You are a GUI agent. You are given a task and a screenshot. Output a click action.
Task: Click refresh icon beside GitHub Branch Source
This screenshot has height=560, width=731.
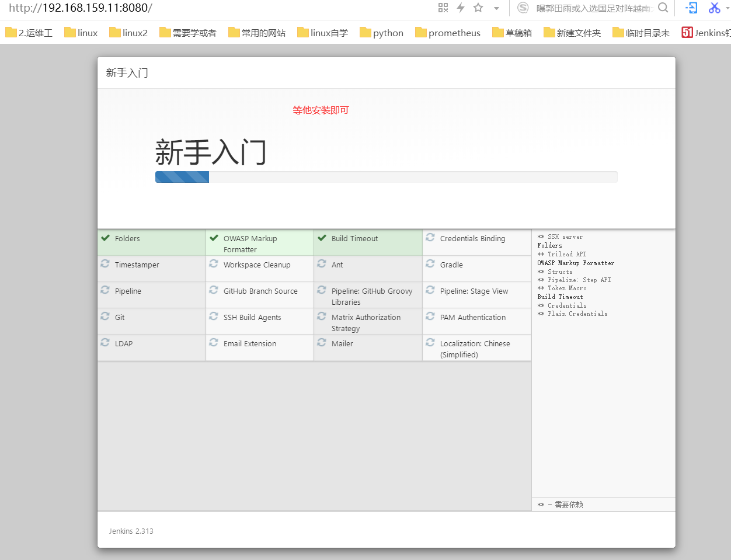click(x=214, y=290)
